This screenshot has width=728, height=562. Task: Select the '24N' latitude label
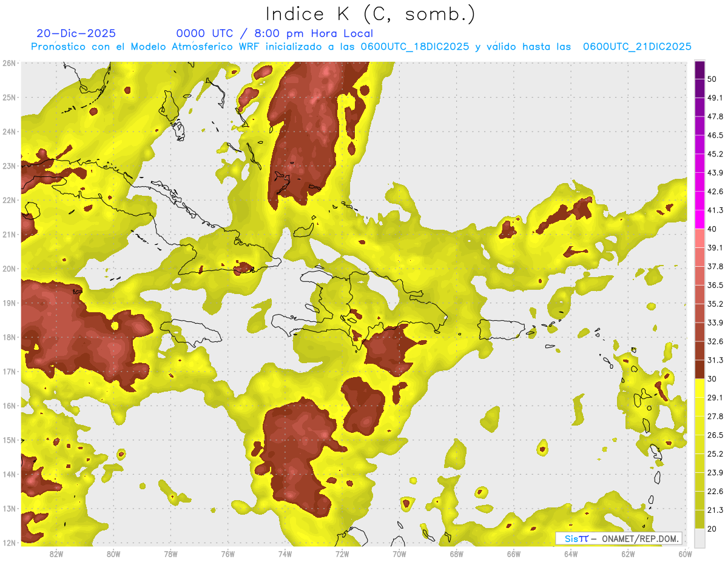9,132
